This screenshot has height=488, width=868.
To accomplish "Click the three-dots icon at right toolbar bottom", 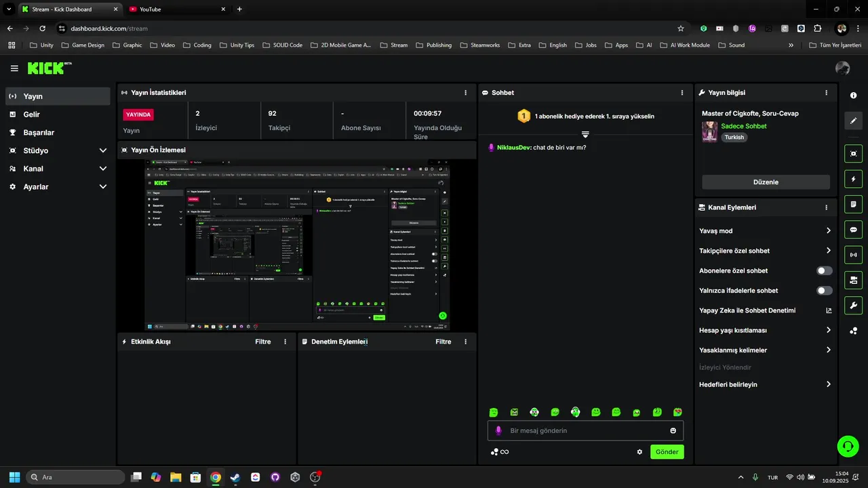I will click(x=854, y=331).
